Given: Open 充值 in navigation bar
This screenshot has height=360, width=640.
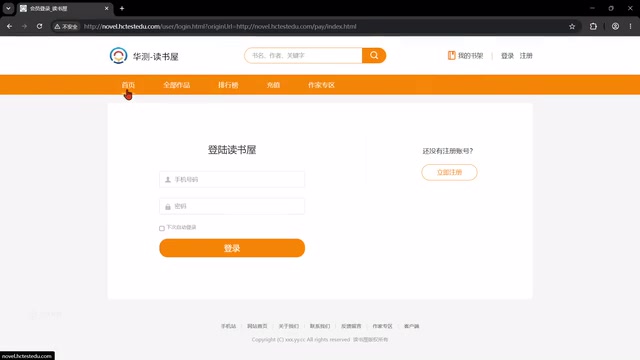Looking at the screenshot, I should [273, 85].
